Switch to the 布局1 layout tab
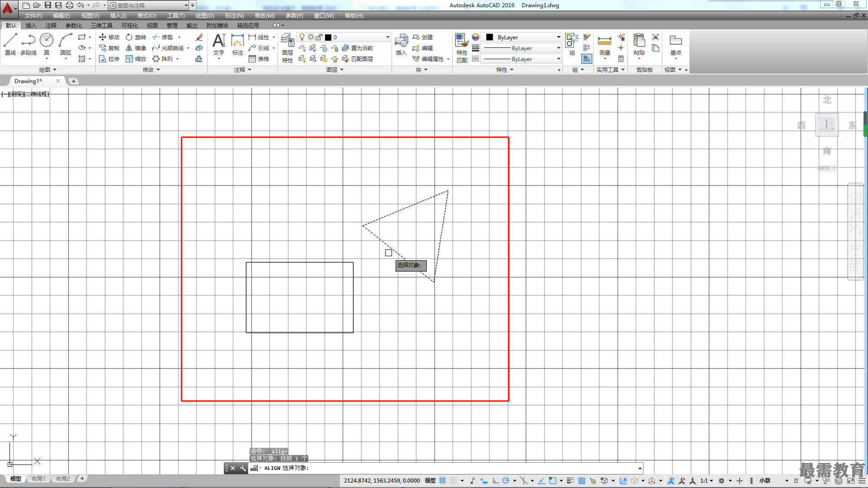This screenshot has height=488, width=868. 38,479
